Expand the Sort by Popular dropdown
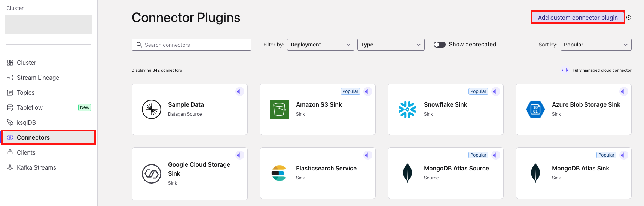Screen dimensions: 644x206 [596, 45]
